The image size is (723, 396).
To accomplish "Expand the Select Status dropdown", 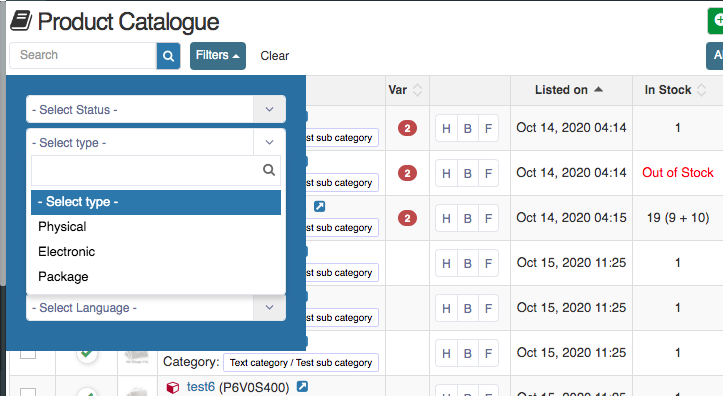I will [x=156, y=109].
